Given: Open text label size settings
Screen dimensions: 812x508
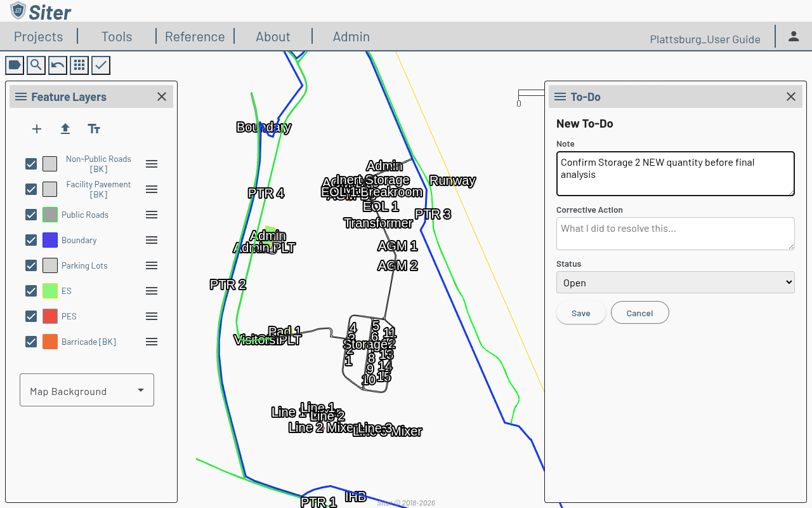Looking at the screenshot, I should [94, 129].
